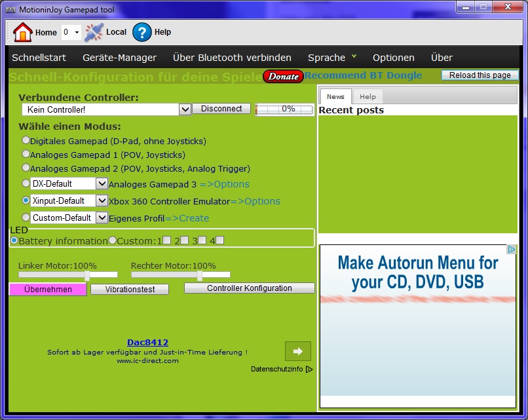Viewport: 528px width, 420px height.
Task: Click the Disconnect button
Action: 221,109
